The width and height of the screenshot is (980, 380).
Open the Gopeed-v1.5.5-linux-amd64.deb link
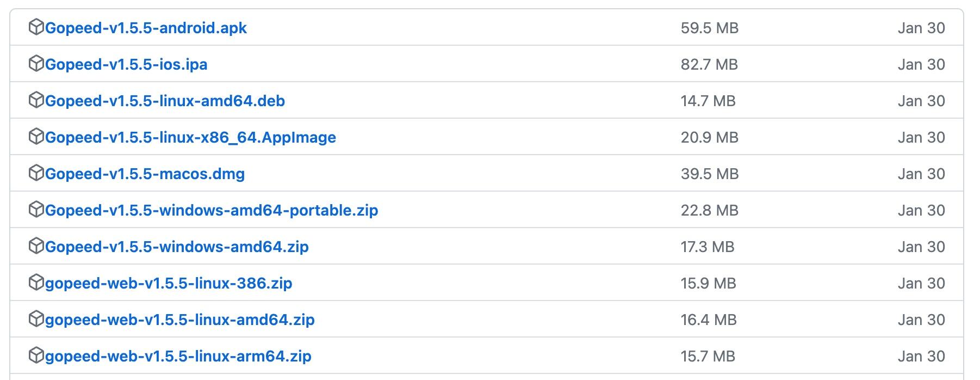[165, 101]
